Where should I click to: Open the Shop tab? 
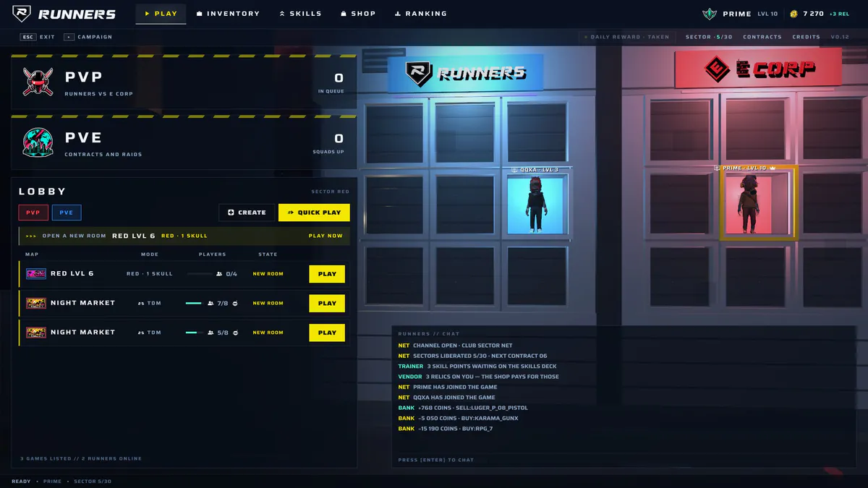click(x=358, y=14)
